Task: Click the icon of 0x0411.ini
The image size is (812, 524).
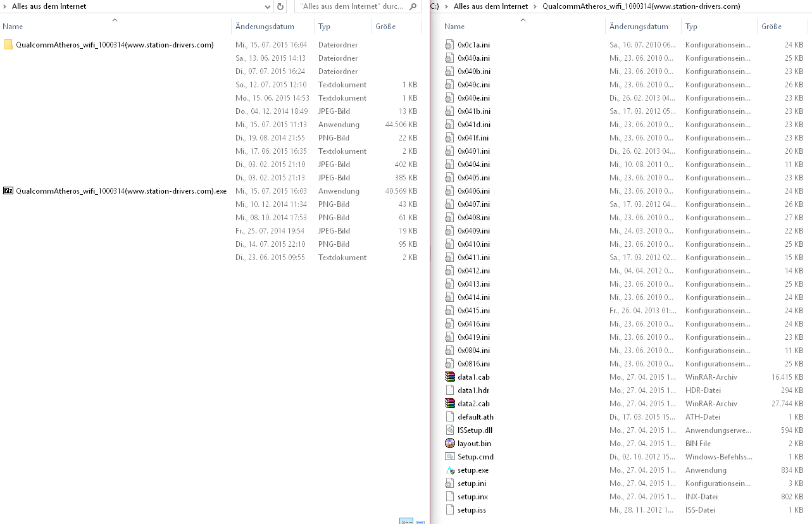Action: point(450,258)
